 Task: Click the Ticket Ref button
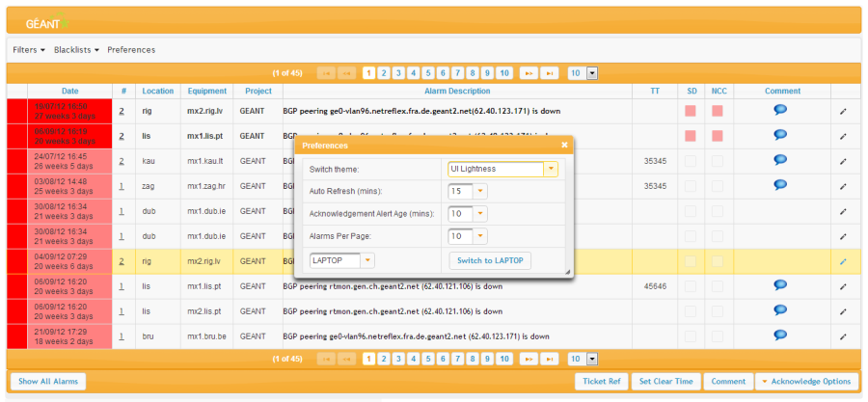(602, 381)
